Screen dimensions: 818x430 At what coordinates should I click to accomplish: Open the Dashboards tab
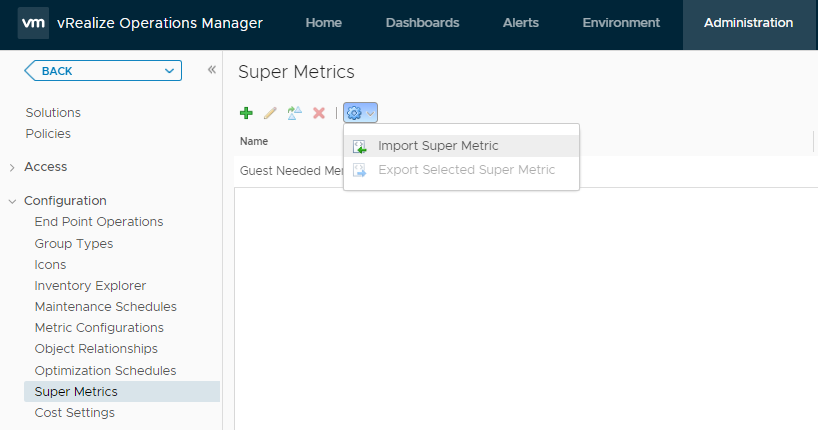pyautogui.click(x=423, y=23)
